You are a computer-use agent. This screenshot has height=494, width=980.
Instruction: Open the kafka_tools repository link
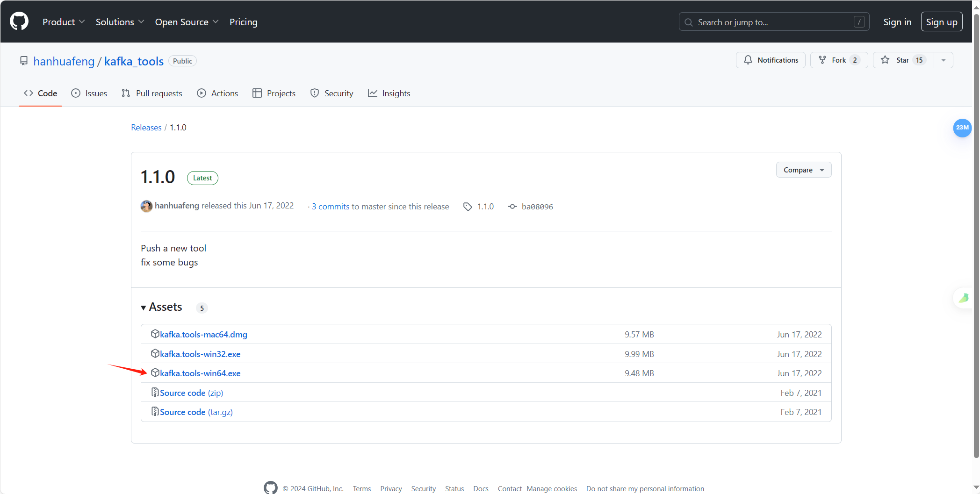pyautogui.click(x=134, y=61)
